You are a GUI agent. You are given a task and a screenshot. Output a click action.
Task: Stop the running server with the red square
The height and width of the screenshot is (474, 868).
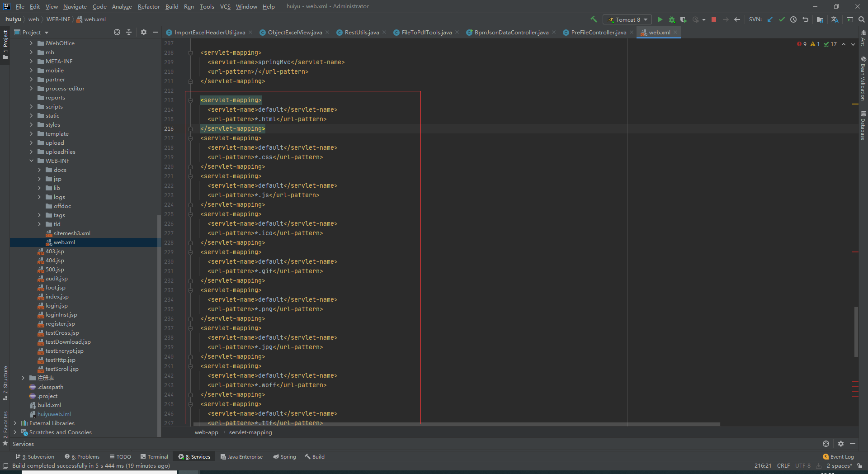(714, 19)
